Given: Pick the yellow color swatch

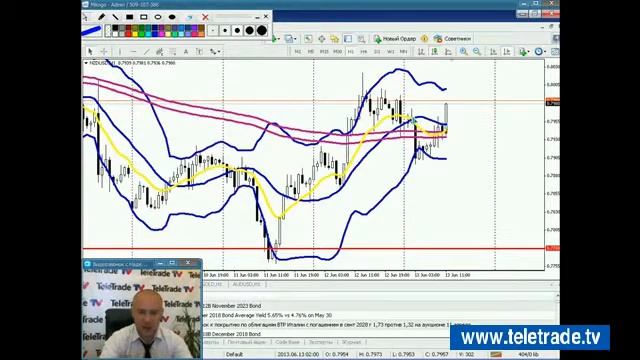Looking at the screenshot, I should click(135, 34).
